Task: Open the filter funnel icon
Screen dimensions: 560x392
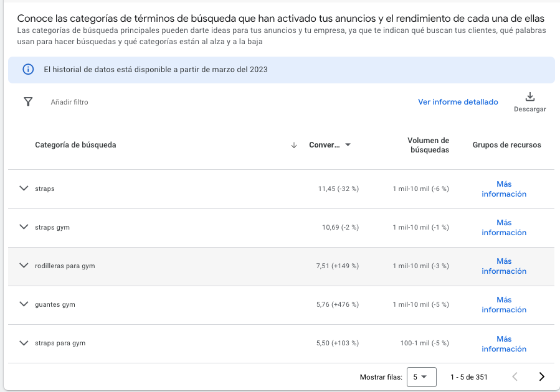Action: [x=28, y=101]
